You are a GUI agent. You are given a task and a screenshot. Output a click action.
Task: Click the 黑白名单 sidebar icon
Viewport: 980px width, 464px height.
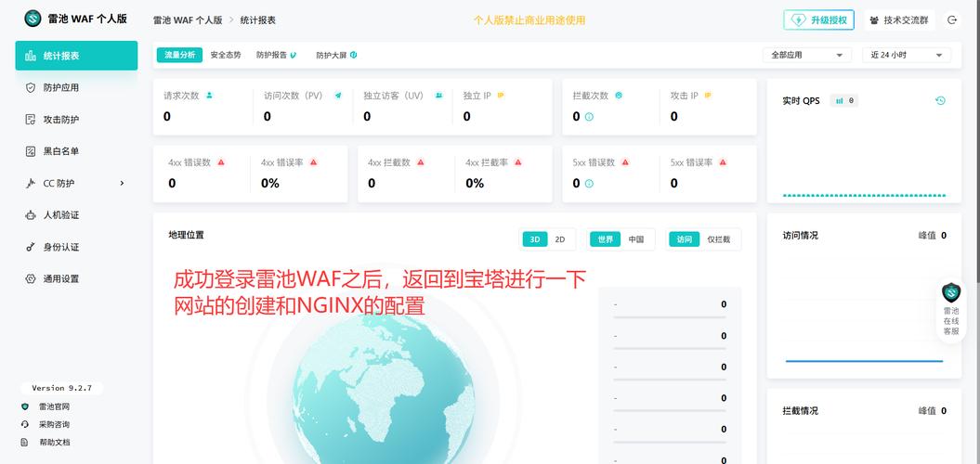[30, 151]
